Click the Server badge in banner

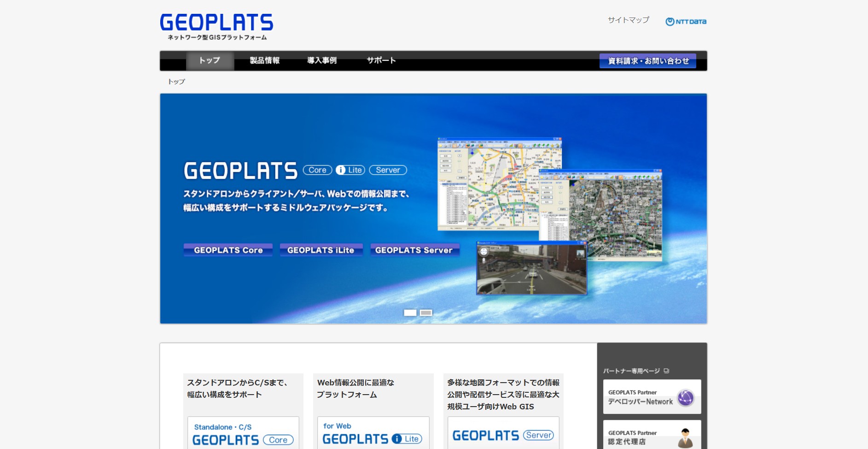click(x=388, y=170)
